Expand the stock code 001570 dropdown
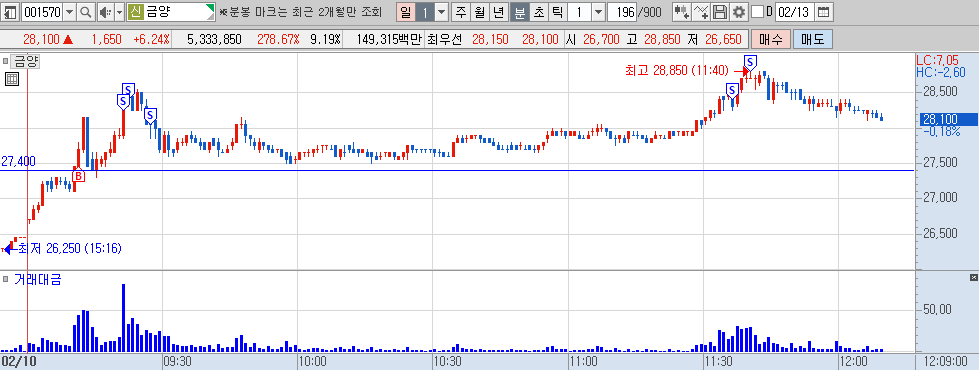The height and width of the screenshot is (370, 979). point(69,12)
